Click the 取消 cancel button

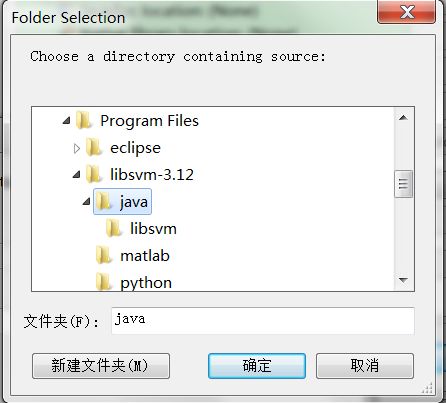pyautogui.click(x=365, y=366)
